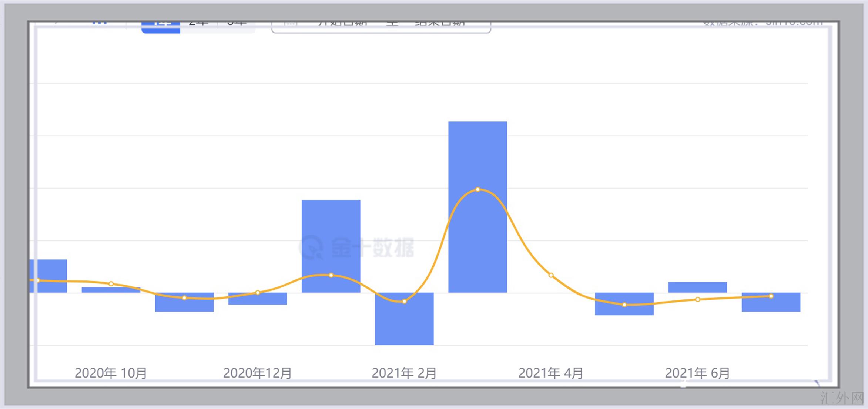This screenshot has width=868, height=409.
Task: Click the small positive bar above 2021年 6月
Action: 697,287
